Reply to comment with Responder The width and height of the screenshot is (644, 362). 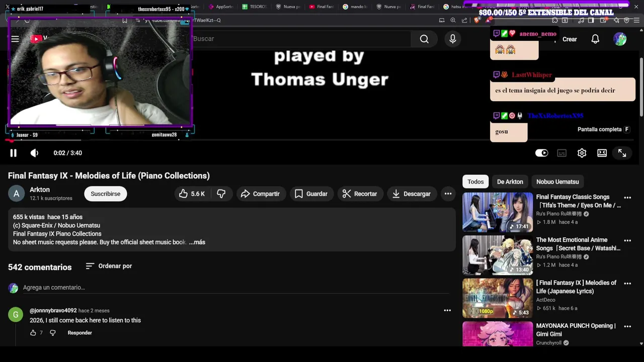(80, 333)
